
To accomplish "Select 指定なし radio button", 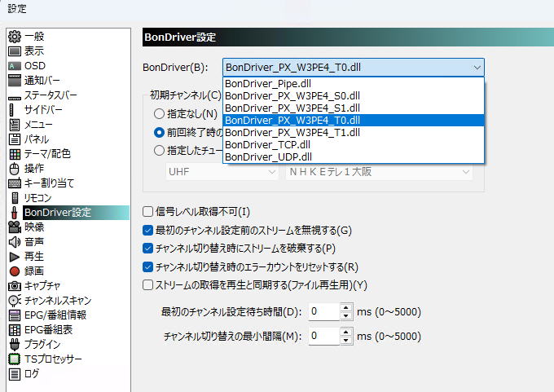I will point(160,114).
